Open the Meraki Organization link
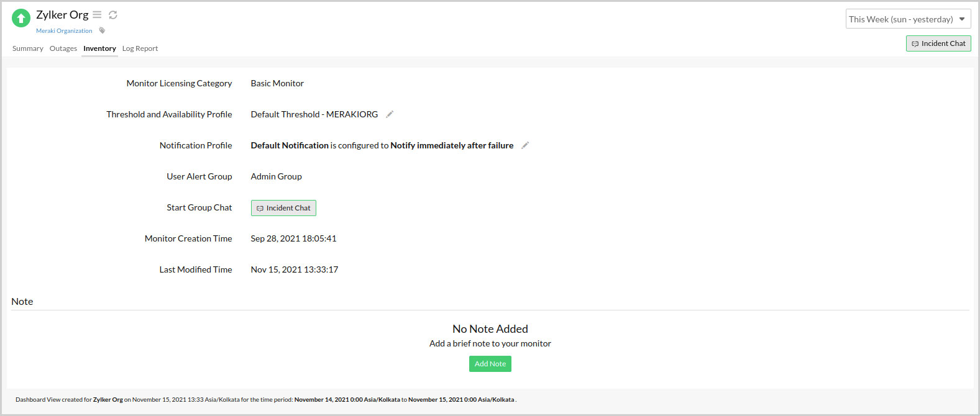980x416 pixels. pyautogui.click(x=64, y=31)
